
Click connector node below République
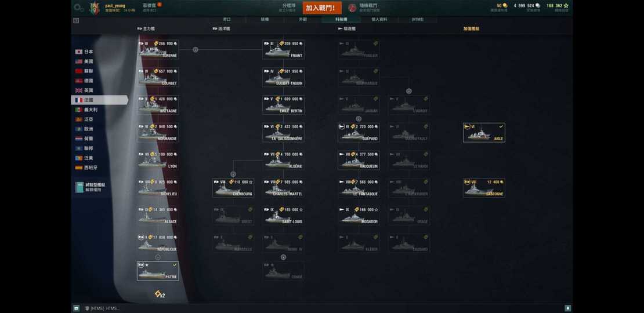pyautogui.click(x=158, y=257)
